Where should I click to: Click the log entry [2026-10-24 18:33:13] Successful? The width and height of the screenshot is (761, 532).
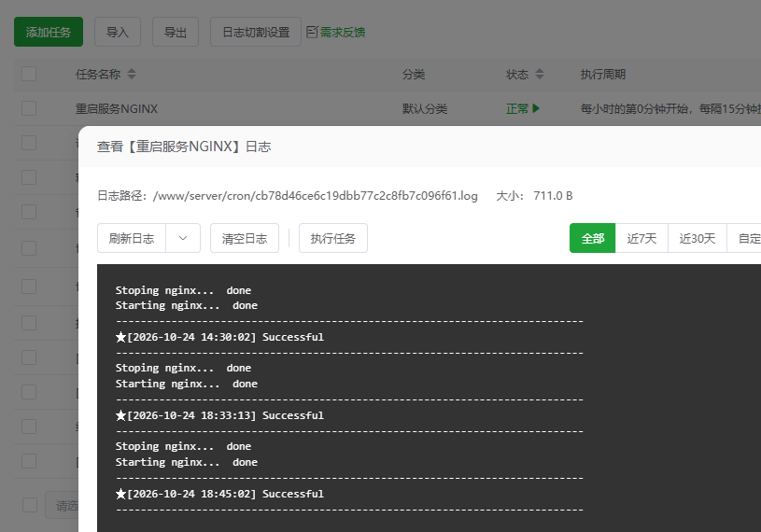[219, 415]
